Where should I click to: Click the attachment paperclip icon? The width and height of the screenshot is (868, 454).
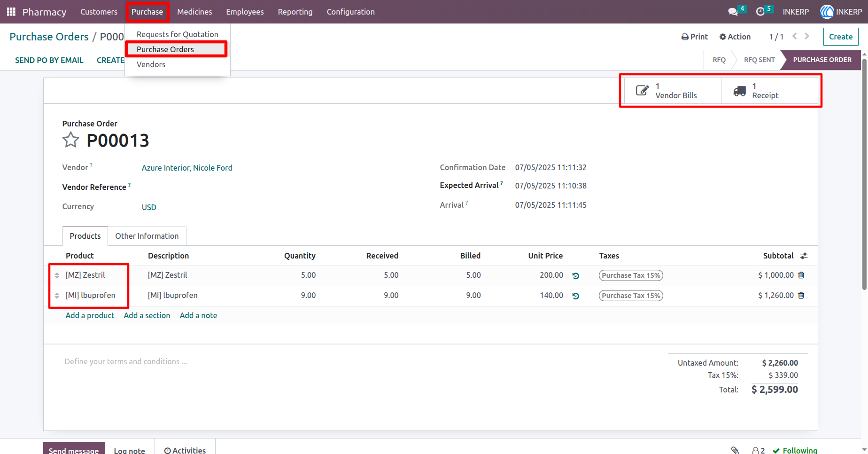coord(735,450)
